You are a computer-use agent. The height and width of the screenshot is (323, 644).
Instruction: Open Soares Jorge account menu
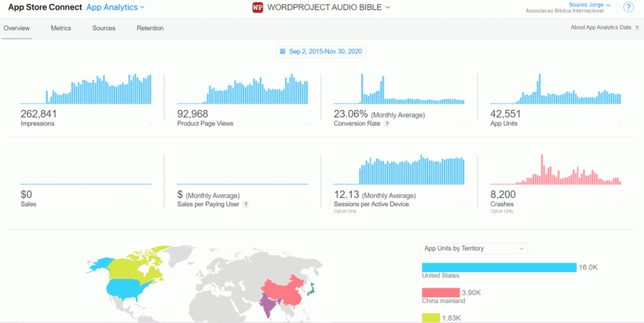[589, 5]
